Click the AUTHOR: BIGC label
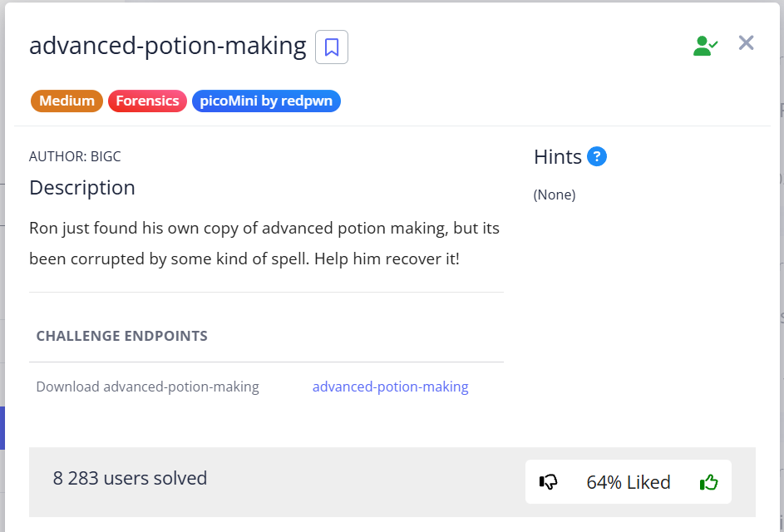 point(75,156)
